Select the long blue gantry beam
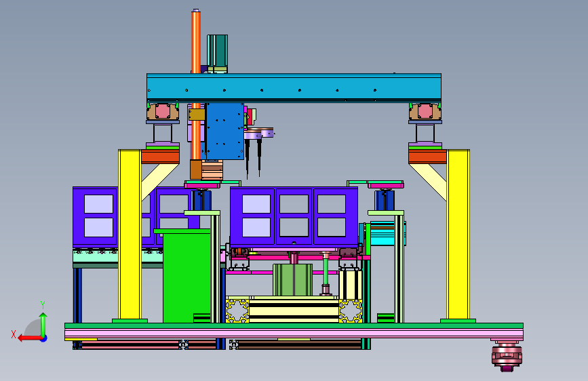 (294, 87)
